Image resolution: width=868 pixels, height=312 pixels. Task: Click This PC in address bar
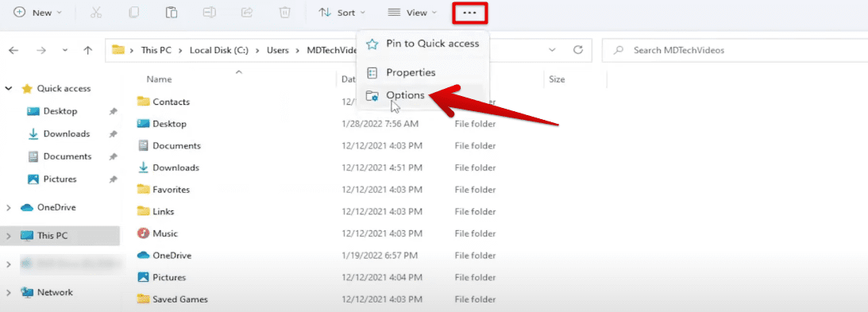tap(156, 50)
